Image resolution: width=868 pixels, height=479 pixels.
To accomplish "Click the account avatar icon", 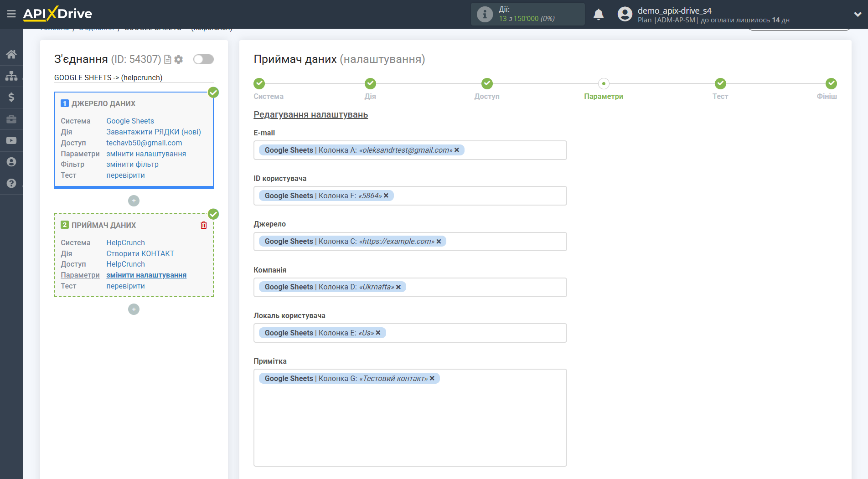I will tap(625, 14).
